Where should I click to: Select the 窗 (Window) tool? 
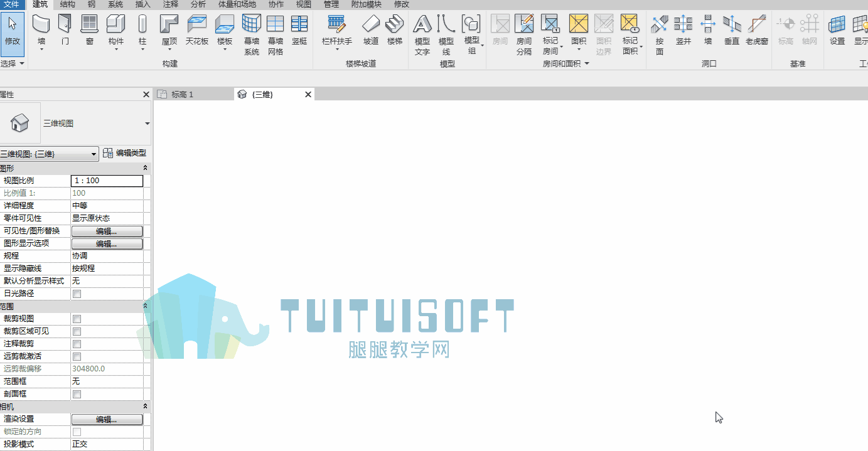pyautogui.click(x=90, y=31)
